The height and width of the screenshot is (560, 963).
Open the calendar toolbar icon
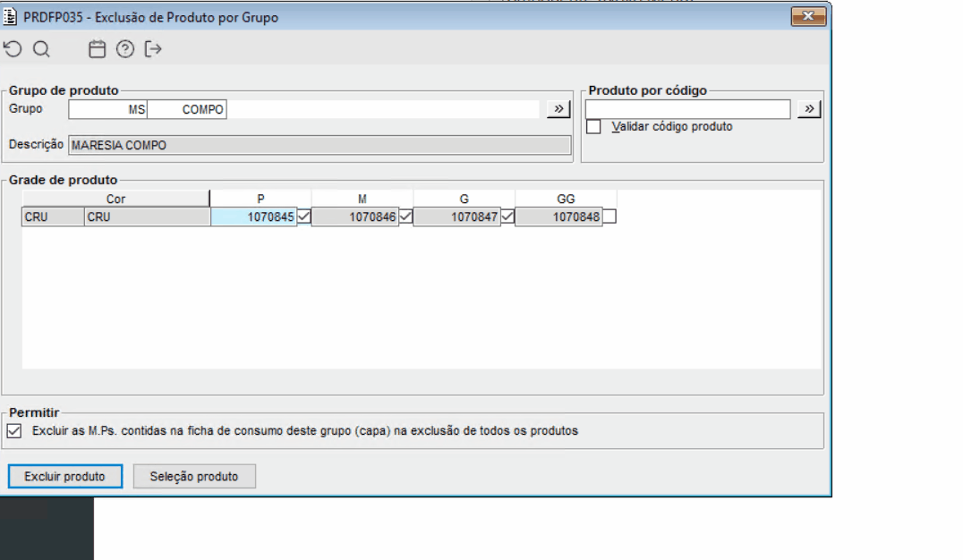coord(97,49)
